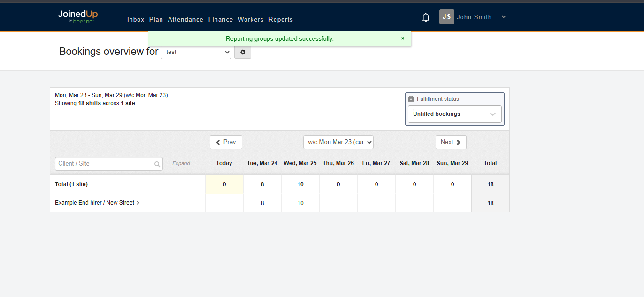644x297 pixels.
Task: Dismiss the success banner with the x
Action: point(402,38)
